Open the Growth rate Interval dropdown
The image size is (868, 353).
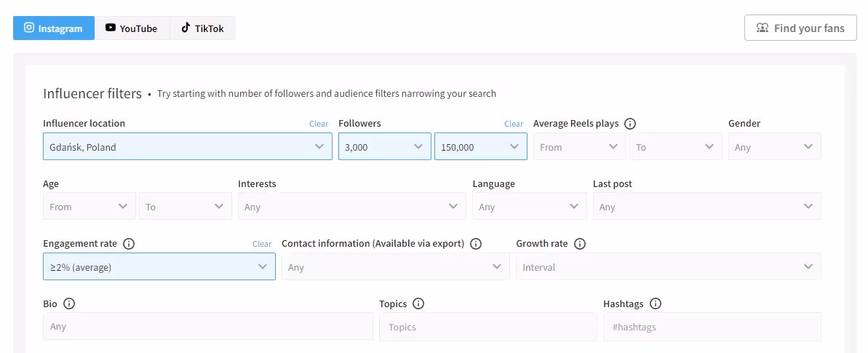pos(668,267)
